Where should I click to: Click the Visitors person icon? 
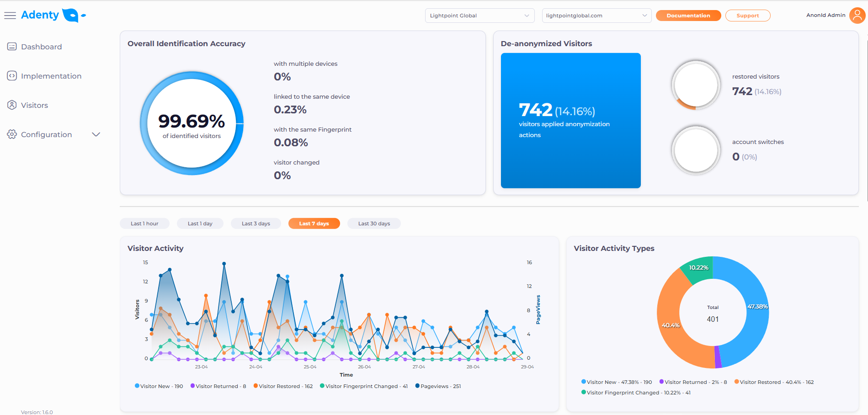click(11, 105)
